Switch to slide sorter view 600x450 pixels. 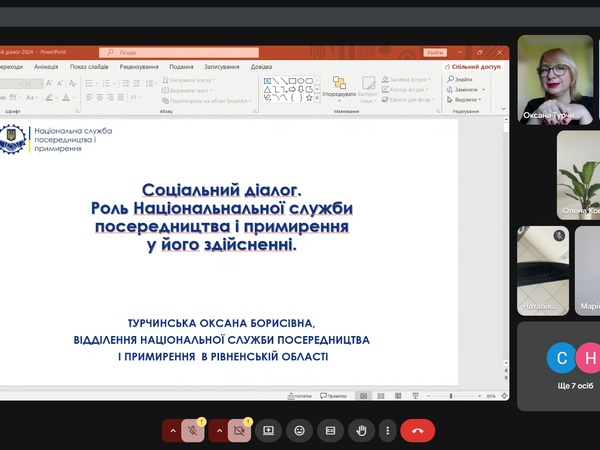[379, 396]
